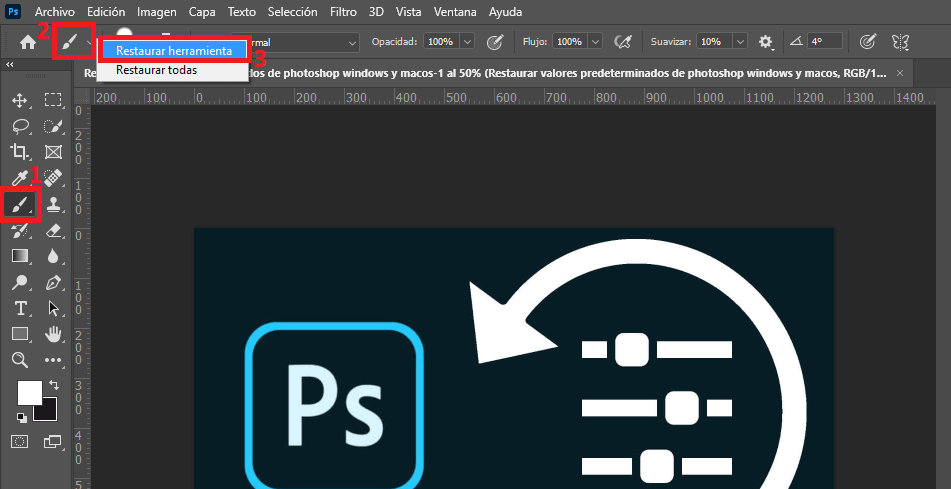Select the Gradient tool

(20, 256)
